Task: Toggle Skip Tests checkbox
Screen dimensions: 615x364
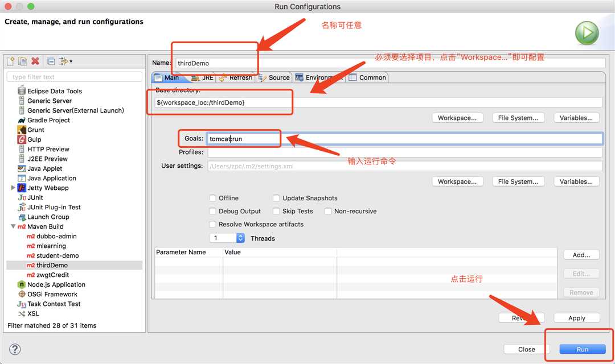Action: pos(276,211)
